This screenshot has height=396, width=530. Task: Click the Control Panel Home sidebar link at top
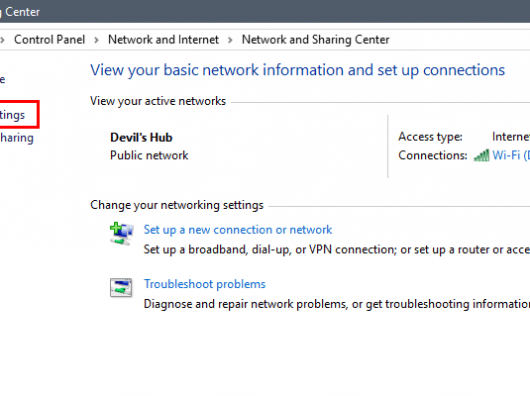coord(2,80)
